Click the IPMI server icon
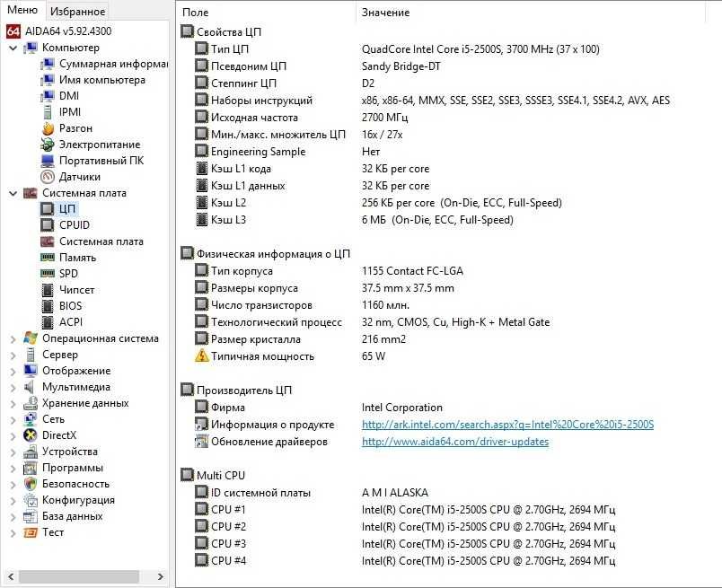The height and width of the screenshot is (588, 722). coord(48,112)
